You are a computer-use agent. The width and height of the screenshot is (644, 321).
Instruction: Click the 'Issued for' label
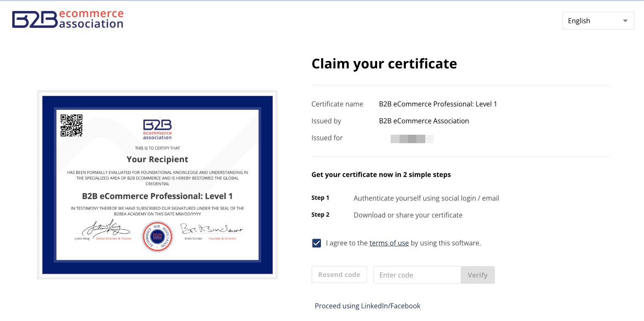click(327, 138)
